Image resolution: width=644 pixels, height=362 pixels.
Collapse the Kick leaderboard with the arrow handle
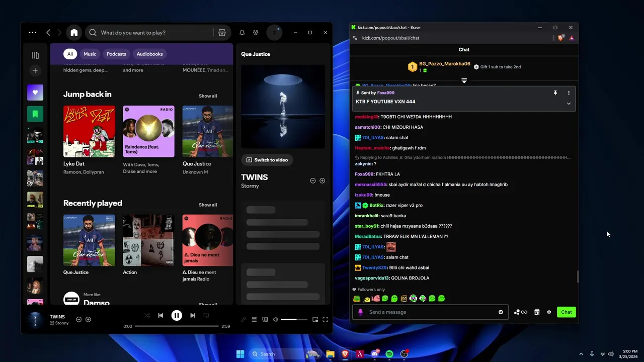pyautogui.click(x=464, y=80)
